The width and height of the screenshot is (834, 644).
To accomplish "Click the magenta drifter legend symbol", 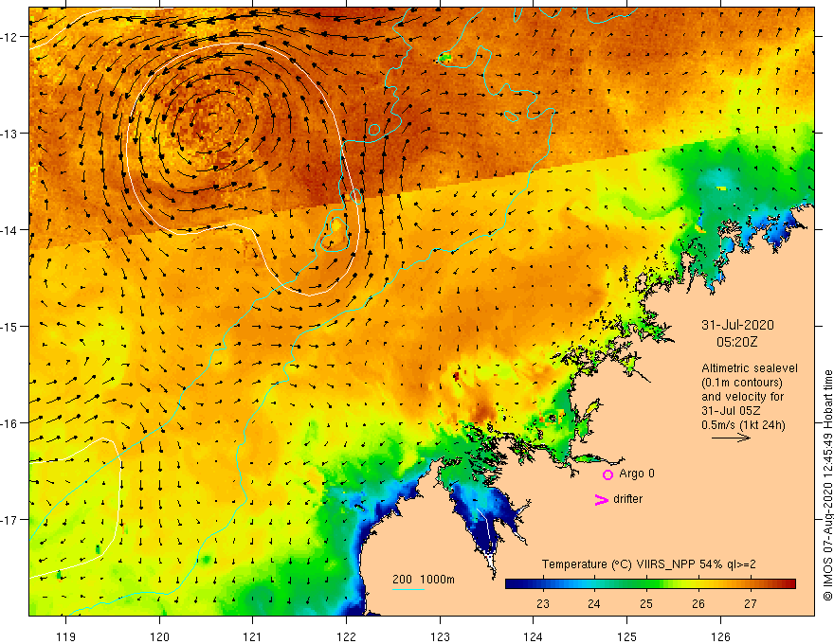I will tap(601, 499).
